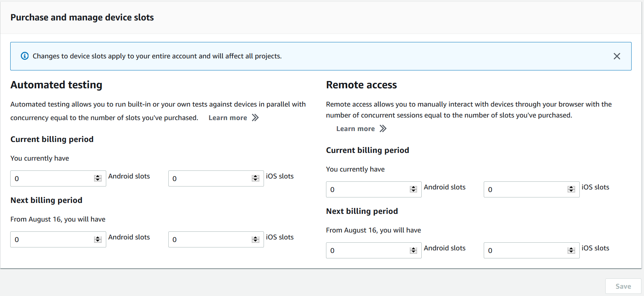Raise Remote access next period iOS slots

[571, 249]
